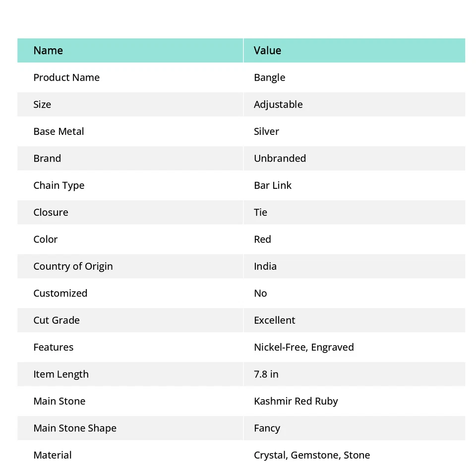Select the Product Name row label
This screenshot has width=476, height=476.
(x=66, y=77)
